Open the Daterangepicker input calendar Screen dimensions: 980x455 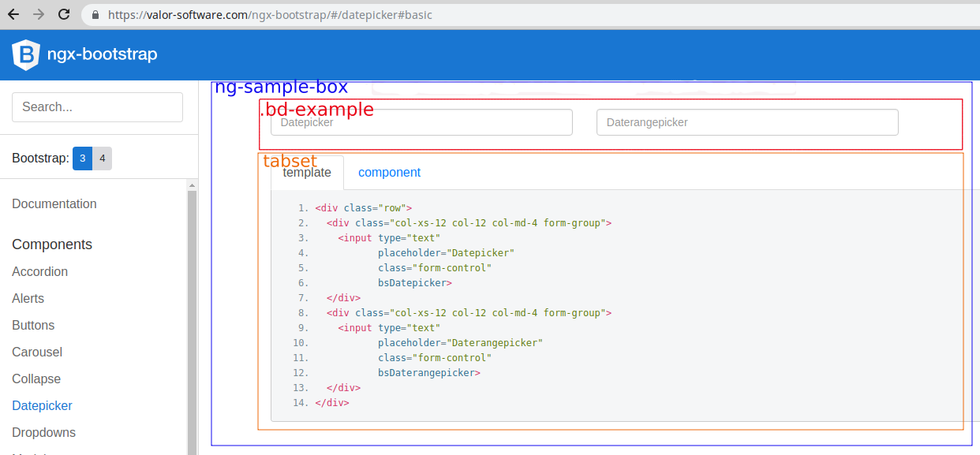tap(746, 122)
